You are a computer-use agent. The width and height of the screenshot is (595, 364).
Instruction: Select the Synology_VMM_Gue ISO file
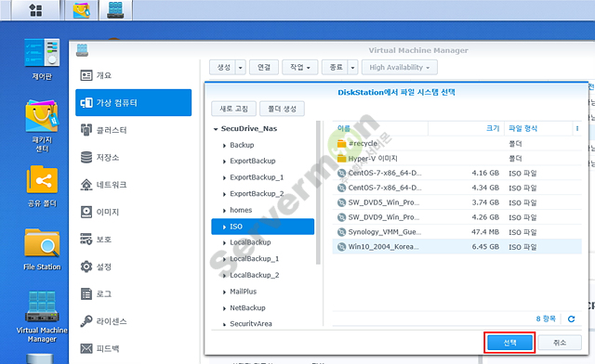(x=456, y=232)
